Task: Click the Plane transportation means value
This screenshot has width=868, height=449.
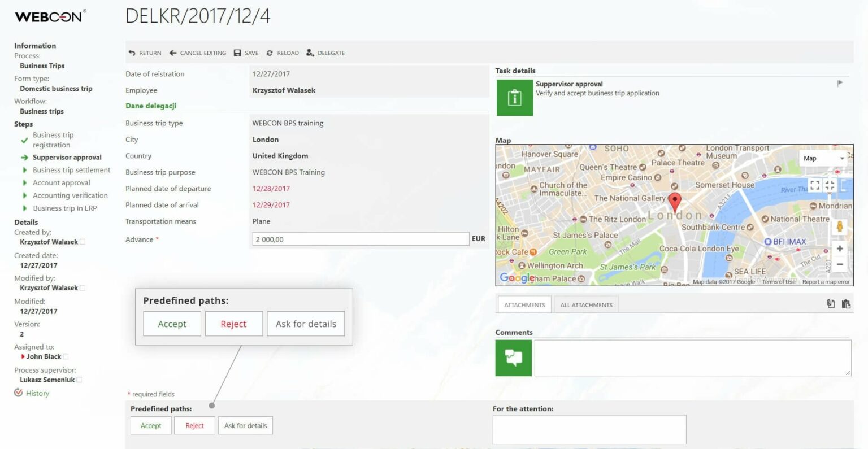Action: pyautogui.click(x=262, y=221)
